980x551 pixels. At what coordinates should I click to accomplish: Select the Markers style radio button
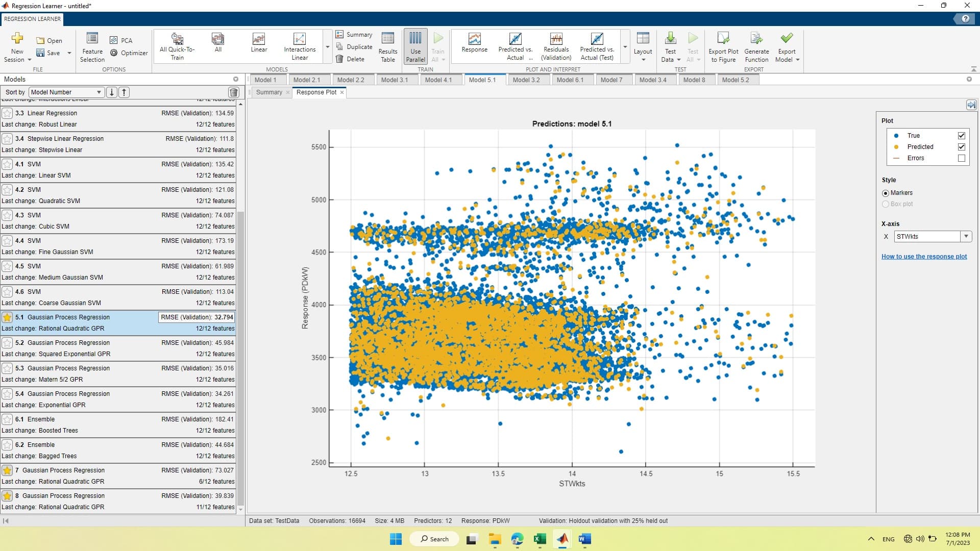[x=886, y=193]
